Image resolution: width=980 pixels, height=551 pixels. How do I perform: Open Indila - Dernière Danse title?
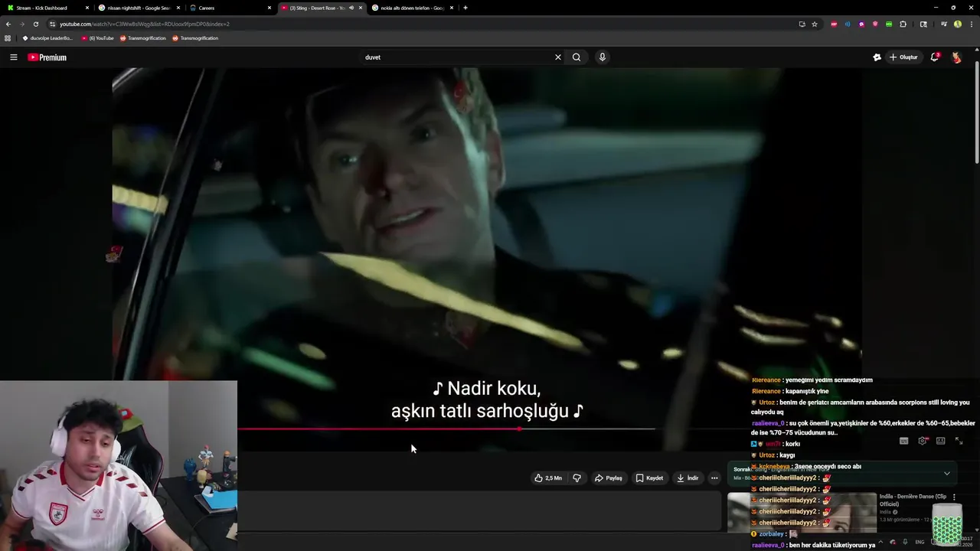click(x=913, y=500)
